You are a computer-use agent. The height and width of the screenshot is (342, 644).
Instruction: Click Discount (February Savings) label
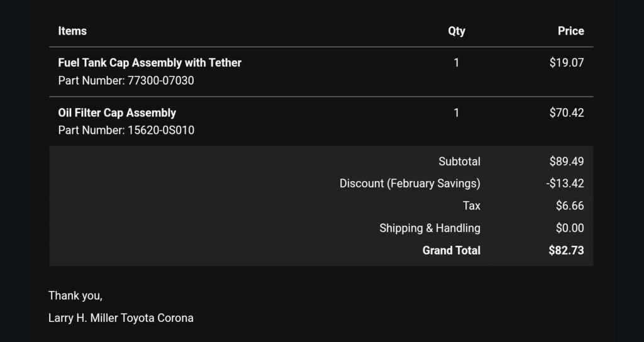point(410,184)
